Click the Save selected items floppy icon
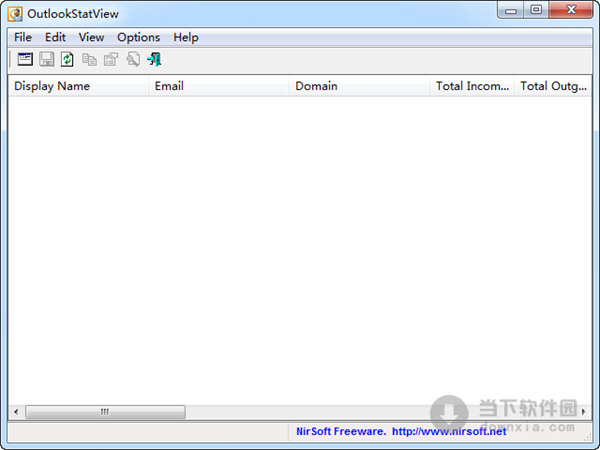The width and height of the screenshot is (600, 450). pos(47,59)
